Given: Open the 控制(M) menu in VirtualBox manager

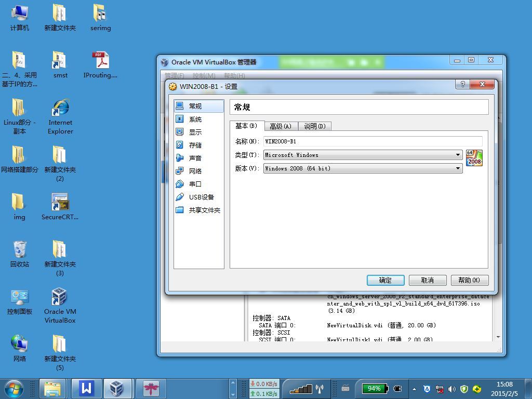Looking at the screenshot, I should [x=204, y=75].
